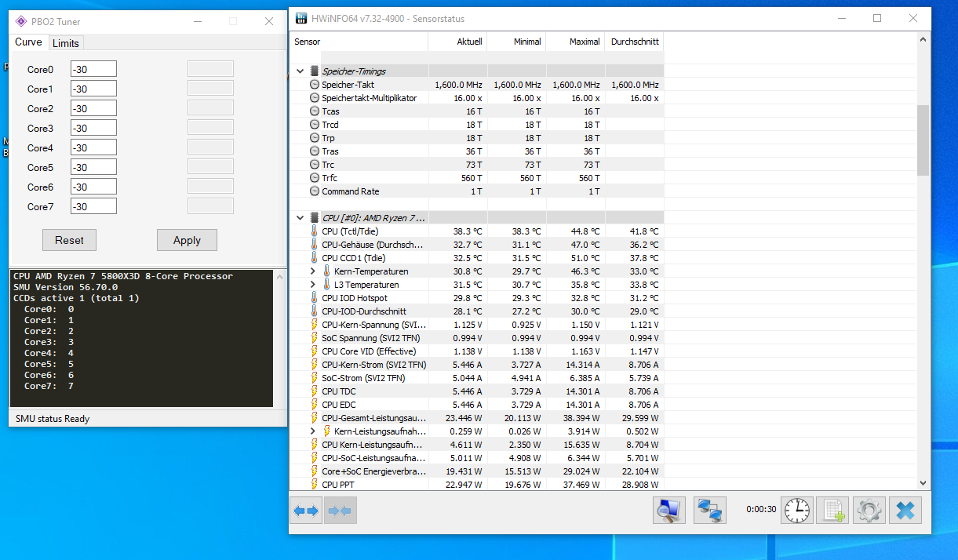Click HWiNFO64 title bar app icon
Image resolution: width=958 pixels, height=560 pixels.
[x=301, y=19]
